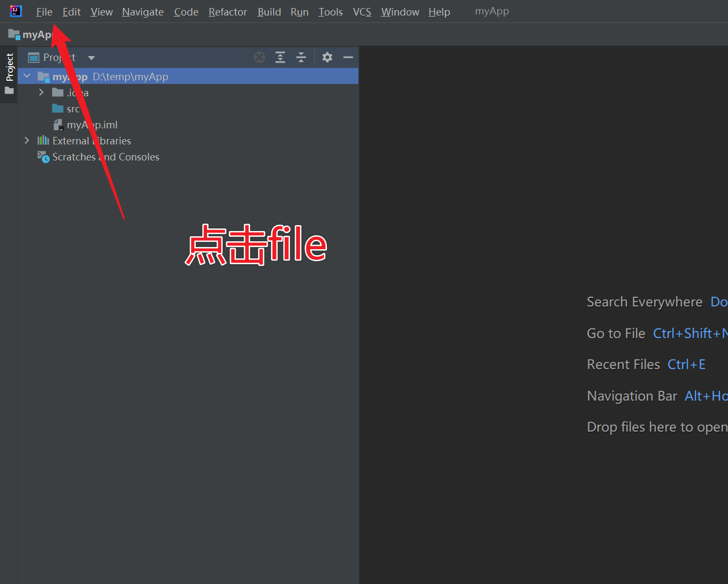
Task: Click the Project view panel icon
Action: click(x=34, y=57)
